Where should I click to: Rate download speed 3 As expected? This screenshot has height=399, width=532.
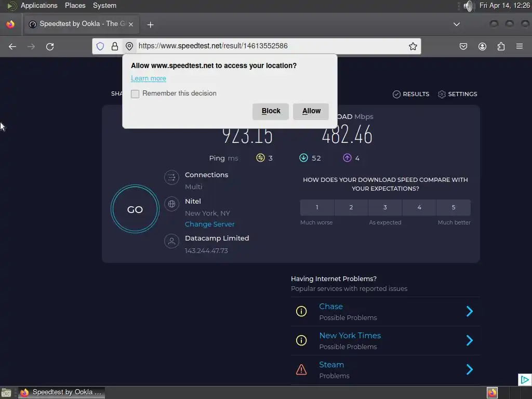[385, 207]
